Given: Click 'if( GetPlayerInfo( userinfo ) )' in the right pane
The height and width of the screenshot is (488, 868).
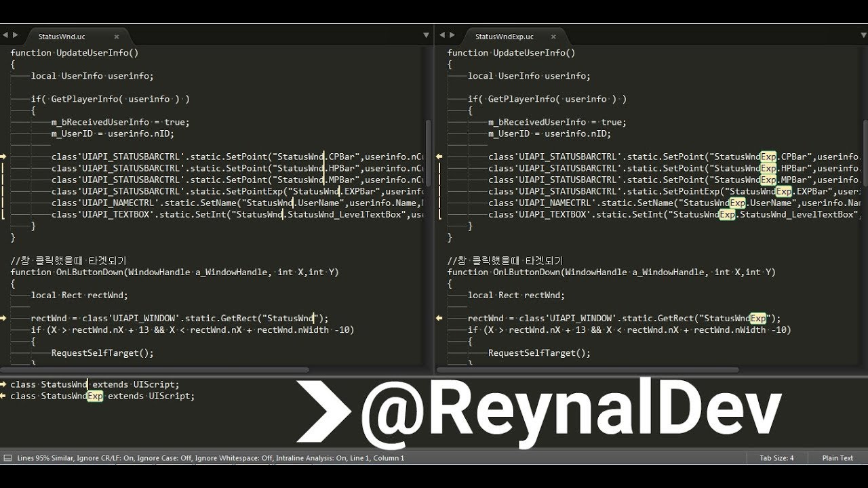Looking at the screenshot, I should pos(547,99).
